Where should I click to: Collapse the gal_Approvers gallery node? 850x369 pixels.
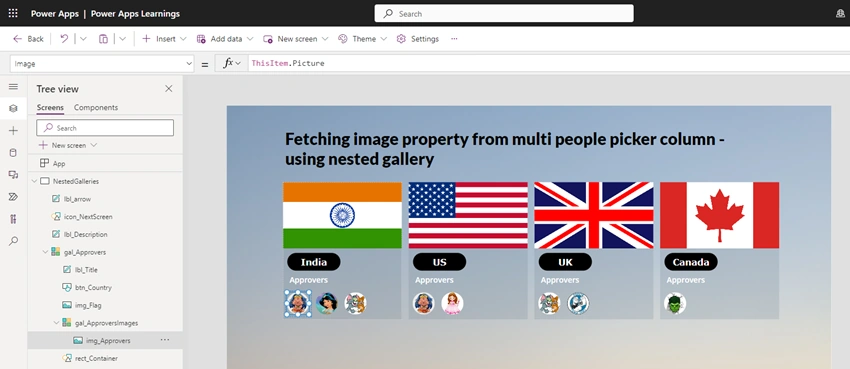tap(46, 252)
